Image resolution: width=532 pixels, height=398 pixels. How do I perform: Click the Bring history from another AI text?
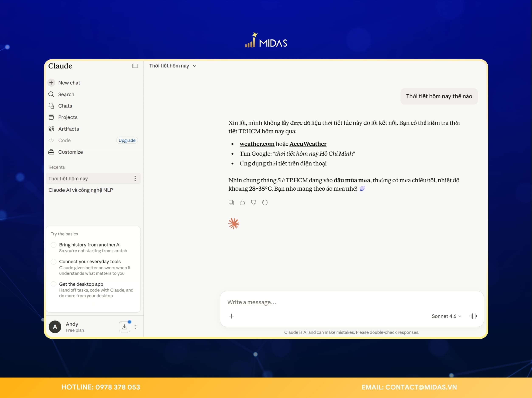point(90,245)
